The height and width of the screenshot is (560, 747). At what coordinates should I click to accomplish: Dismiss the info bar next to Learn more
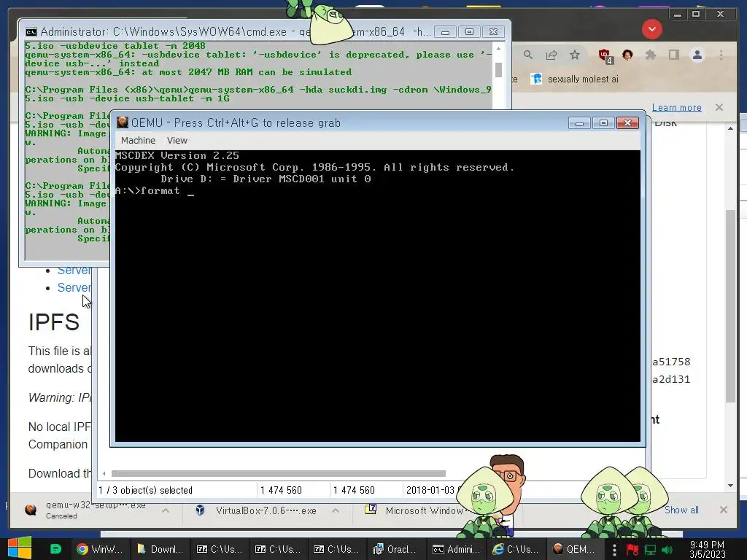tap(719, 107)
